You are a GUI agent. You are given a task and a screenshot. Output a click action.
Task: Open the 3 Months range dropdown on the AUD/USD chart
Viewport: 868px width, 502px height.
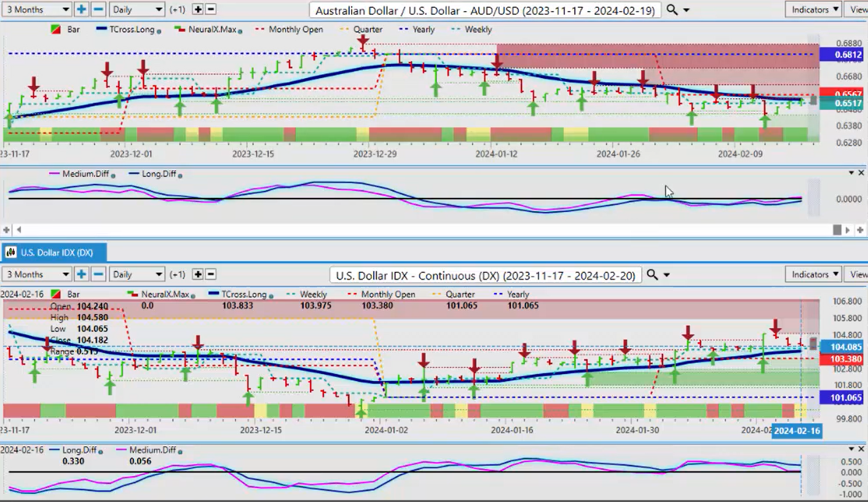pos(37,9)
